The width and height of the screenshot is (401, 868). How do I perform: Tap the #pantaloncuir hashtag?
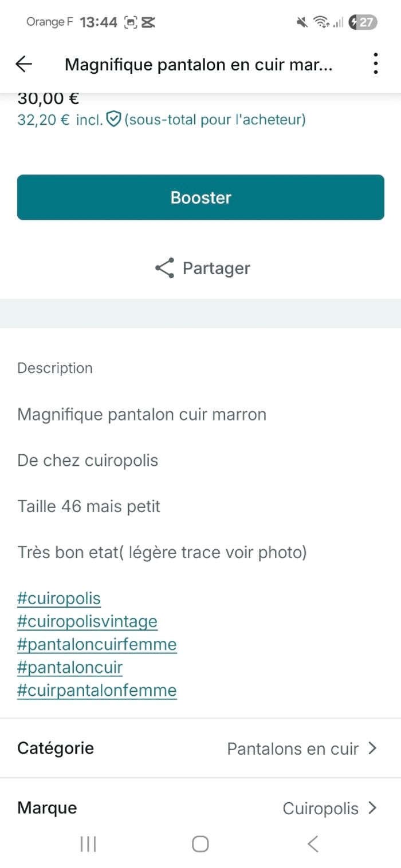tap(70, 667)
